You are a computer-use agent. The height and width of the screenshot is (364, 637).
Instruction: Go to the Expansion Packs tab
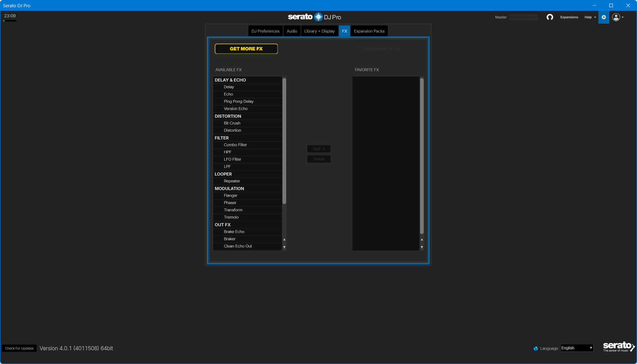[369, 31]
